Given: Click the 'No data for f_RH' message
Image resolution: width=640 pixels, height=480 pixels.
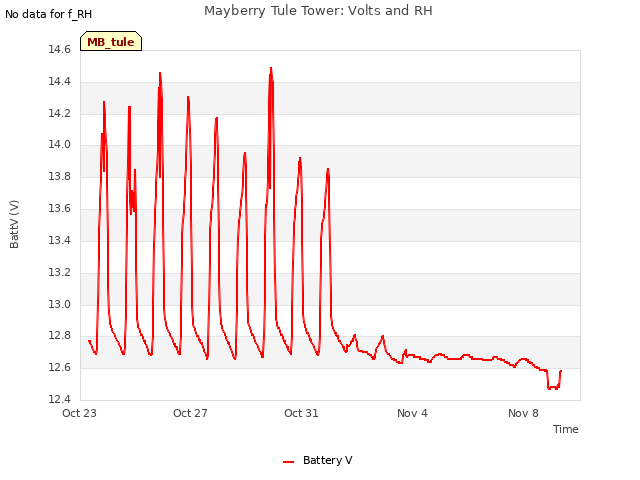Looking at the screenshot, I should 49,14.
